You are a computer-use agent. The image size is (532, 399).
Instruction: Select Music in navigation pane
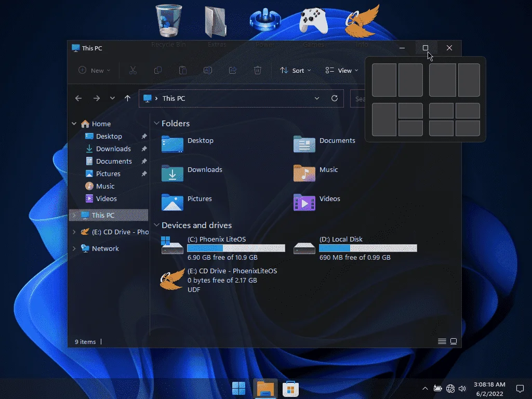point(105,187)
